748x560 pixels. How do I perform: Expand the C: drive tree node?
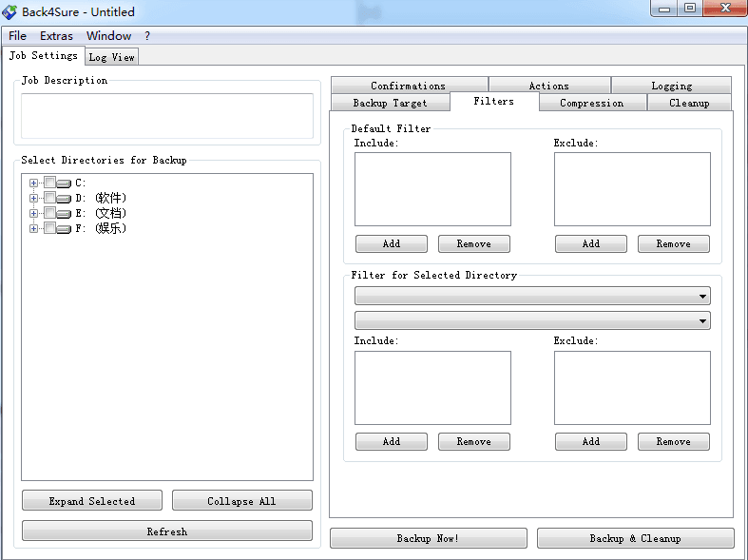(34, 183)
